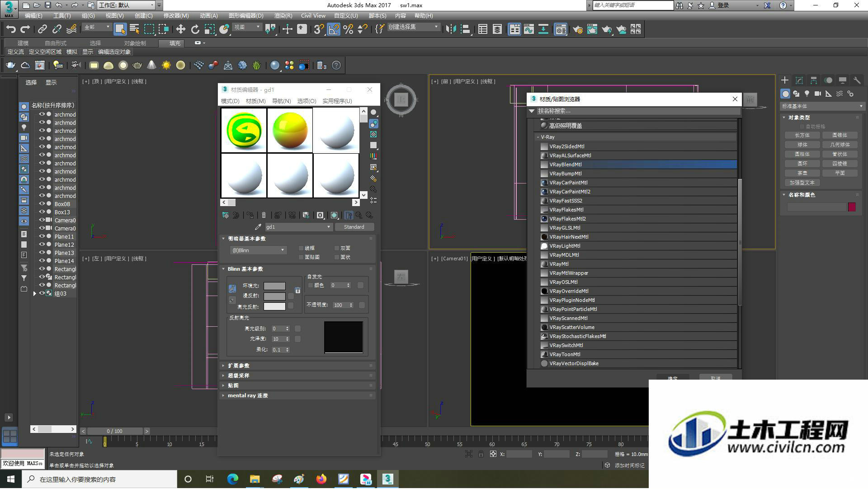Click the Standard material type button
Screen dimensions: 868x489
click(354, 227)
